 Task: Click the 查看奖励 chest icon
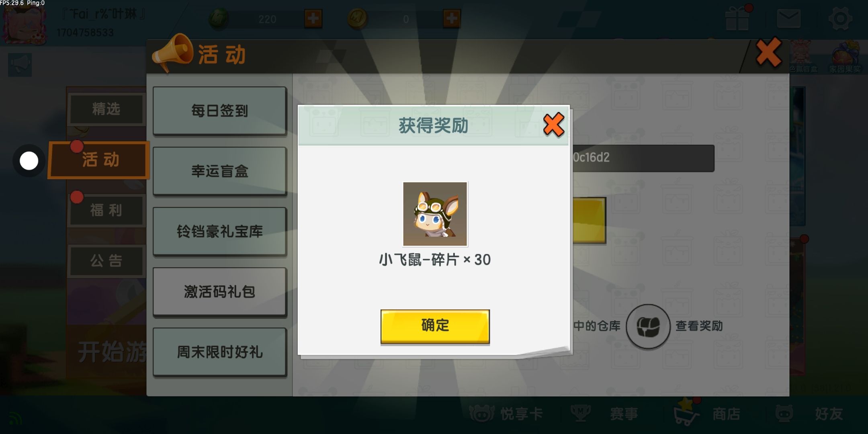(x=648, y=326)
